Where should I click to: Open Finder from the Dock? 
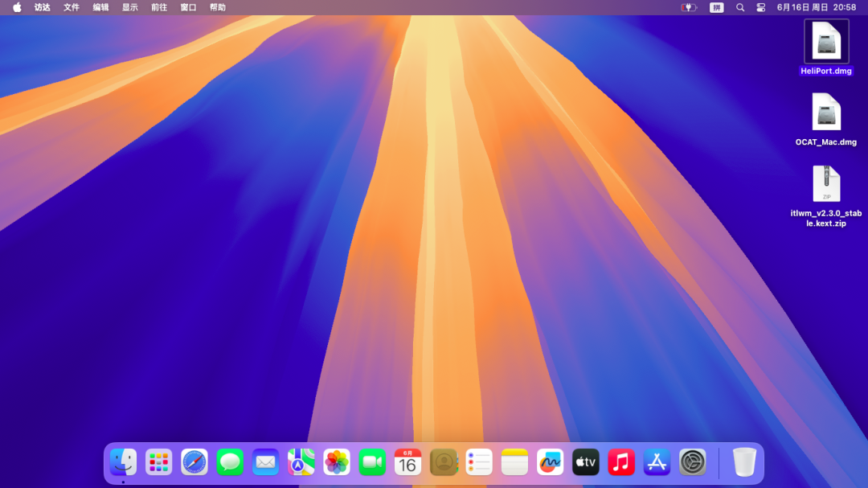coord(122,462)
